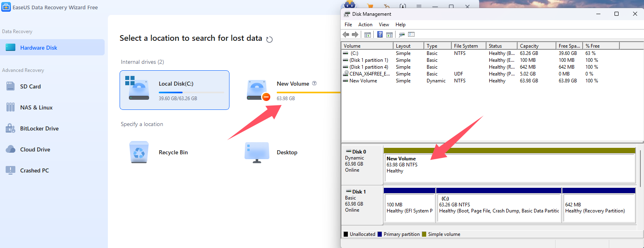Click the Local Disk(C:) usage bar
Viewport: 644px width, 248px height.
coord(192,92)
